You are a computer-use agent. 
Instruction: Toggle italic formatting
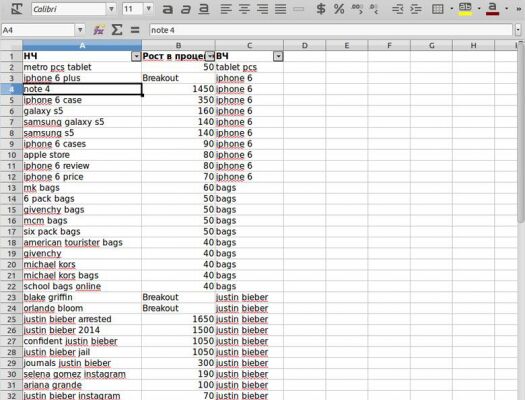click(x=185, y=9)
